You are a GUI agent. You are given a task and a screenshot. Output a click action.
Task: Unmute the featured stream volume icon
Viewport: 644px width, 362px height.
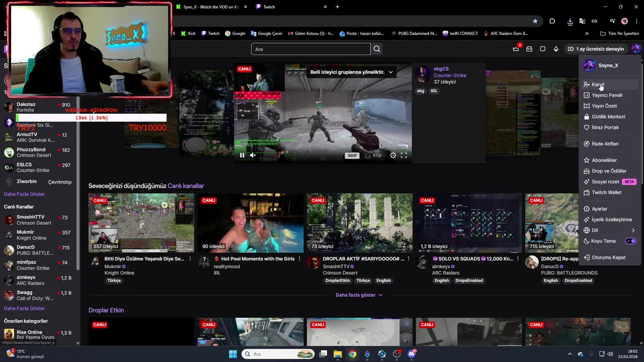(253, 155)
